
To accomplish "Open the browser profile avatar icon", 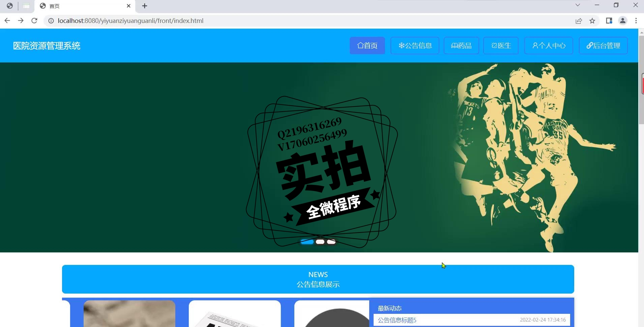I will pos(623,21).
